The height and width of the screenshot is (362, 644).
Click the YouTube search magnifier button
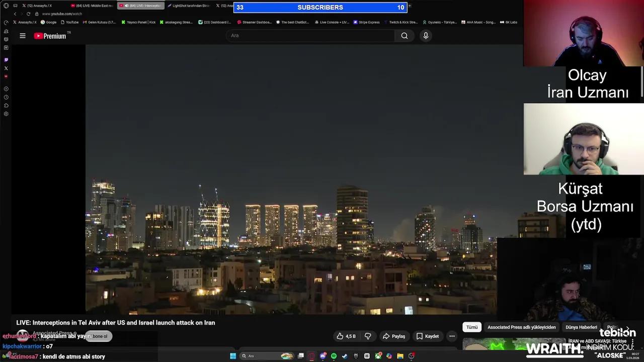pos(405,36)
